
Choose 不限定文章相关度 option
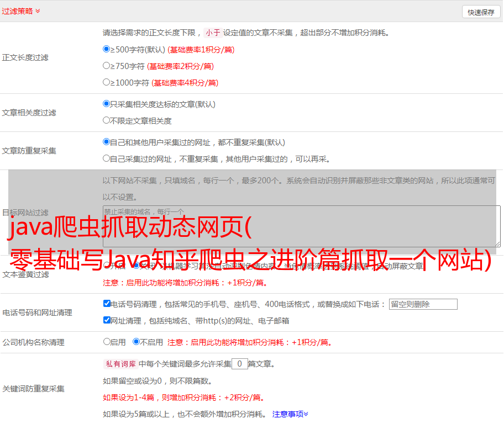(x=107, y=120)
